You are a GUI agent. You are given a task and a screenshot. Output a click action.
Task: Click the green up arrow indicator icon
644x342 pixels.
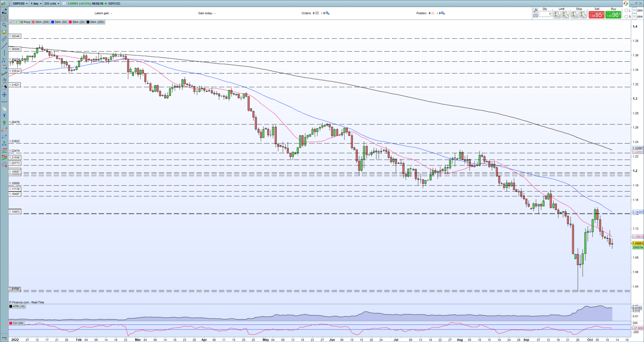[16, 22]
